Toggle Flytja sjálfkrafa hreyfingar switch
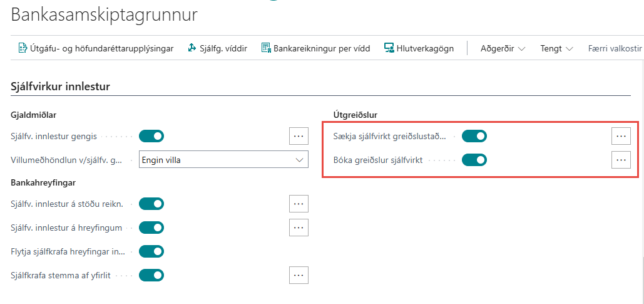 [151, 251]
